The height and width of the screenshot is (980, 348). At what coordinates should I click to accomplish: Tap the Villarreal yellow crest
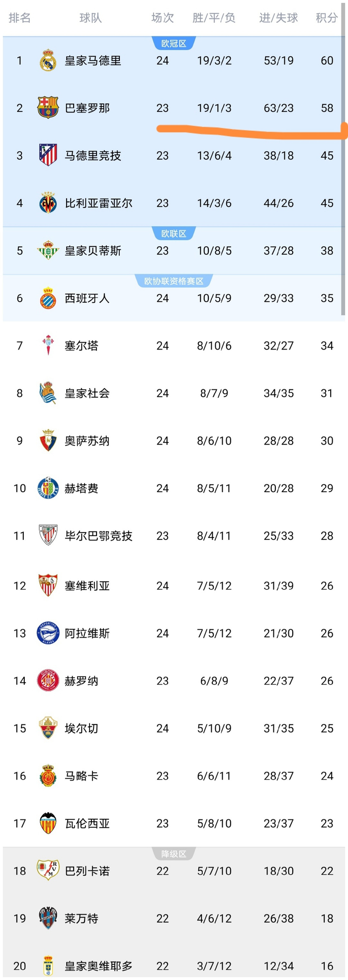48,203
